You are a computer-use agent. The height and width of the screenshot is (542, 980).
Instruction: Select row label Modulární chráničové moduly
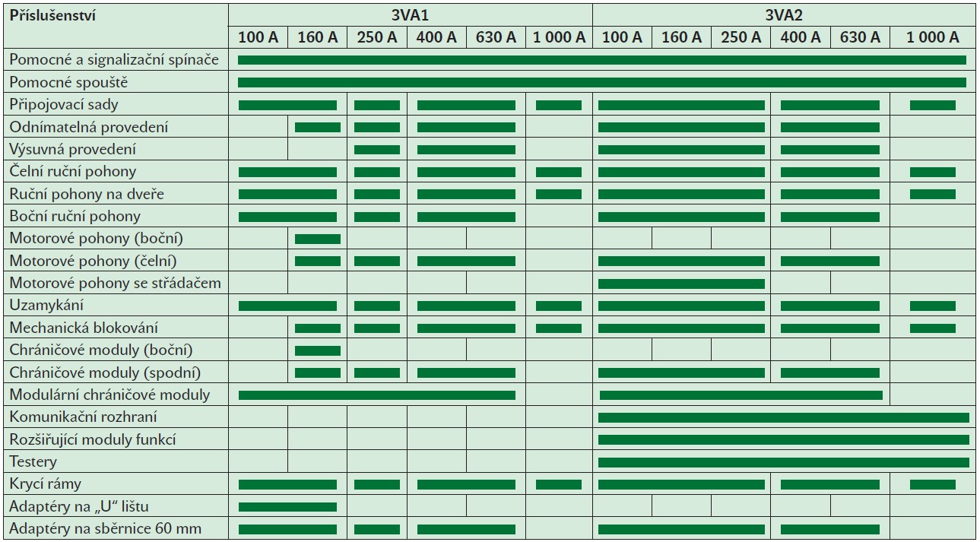pos(110,395)
